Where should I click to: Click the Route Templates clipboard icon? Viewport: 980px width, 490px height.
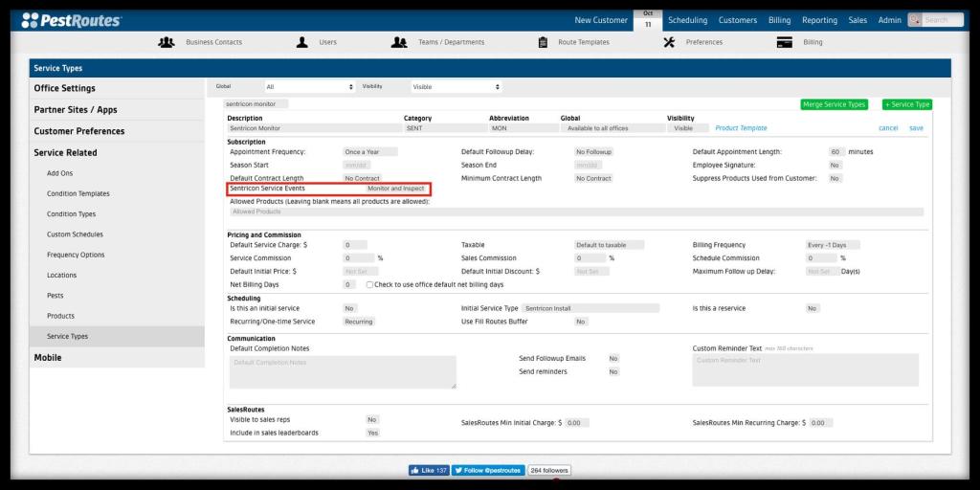click(x=543, y=42)
